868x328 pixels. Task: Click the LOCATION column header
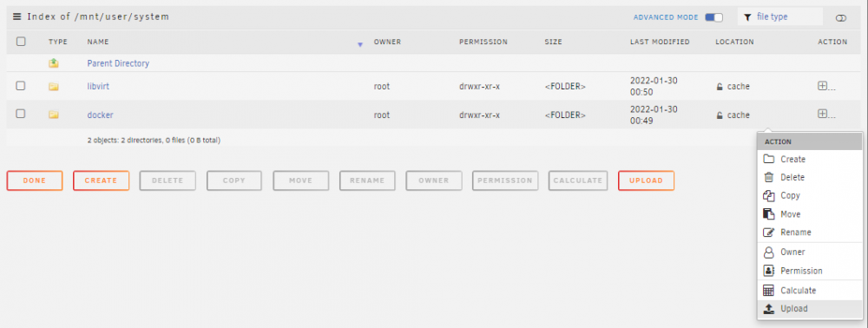click(x=734, y=42)
